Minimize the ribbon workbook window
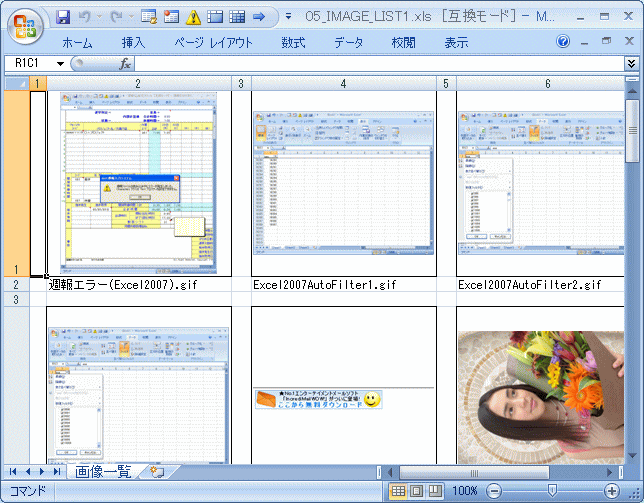644x503 pixels. pyautogui.click(x=584, y=41)
